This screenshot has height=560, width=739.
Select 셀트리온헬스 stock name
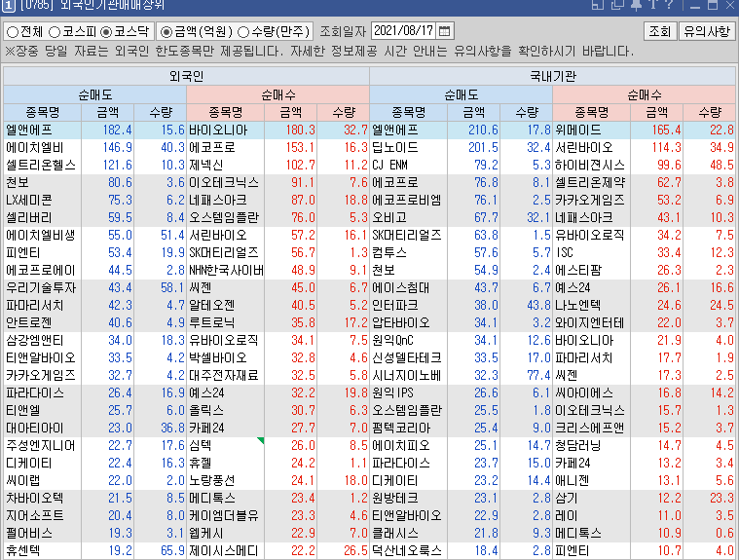[x=41, y=165]
